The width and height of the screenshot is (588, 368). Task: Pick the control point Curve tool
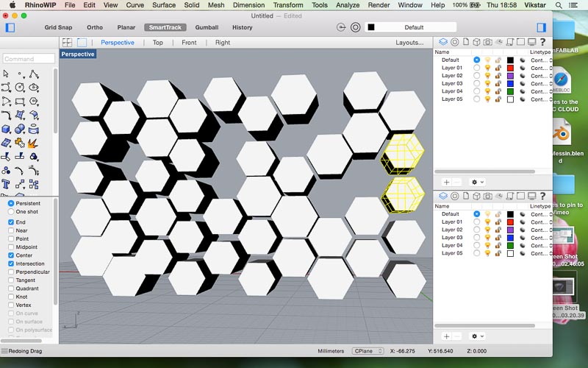click(6, 88)
